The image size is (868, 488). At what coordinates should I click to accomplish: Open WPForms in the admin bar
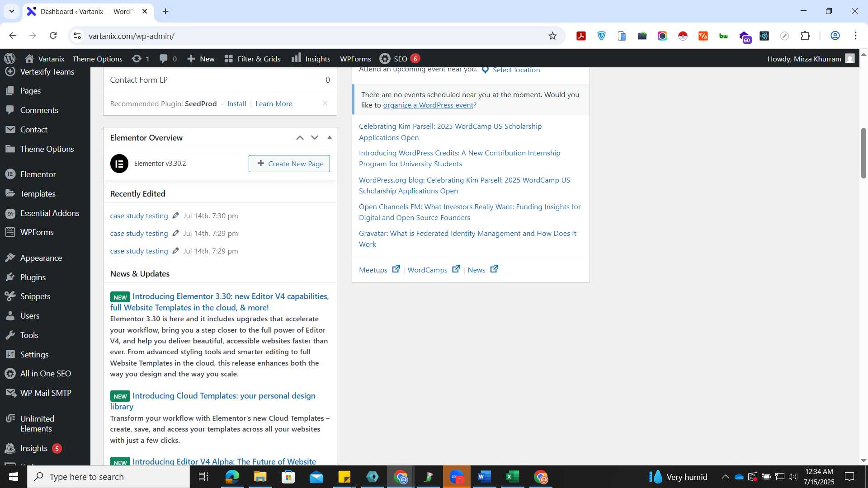point(355,59)
